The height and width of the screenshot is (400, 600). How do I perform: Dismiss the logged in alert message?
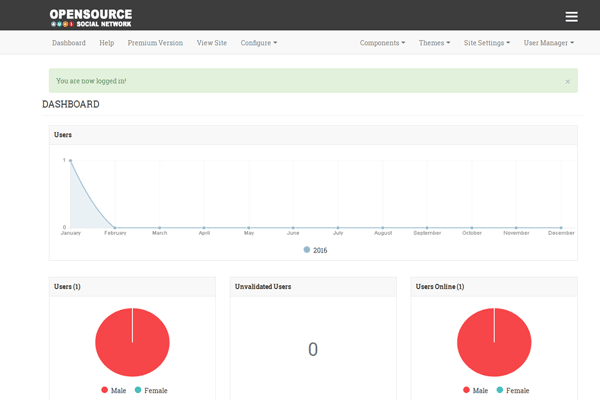coord(568,81)
